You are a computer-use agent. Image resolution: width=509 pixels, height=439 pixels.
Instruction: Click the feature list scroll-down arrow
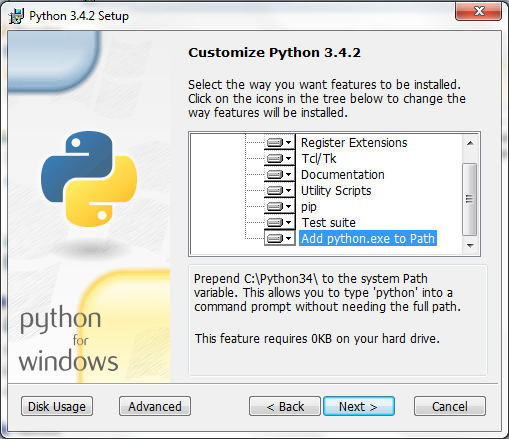tap(470, 246)
